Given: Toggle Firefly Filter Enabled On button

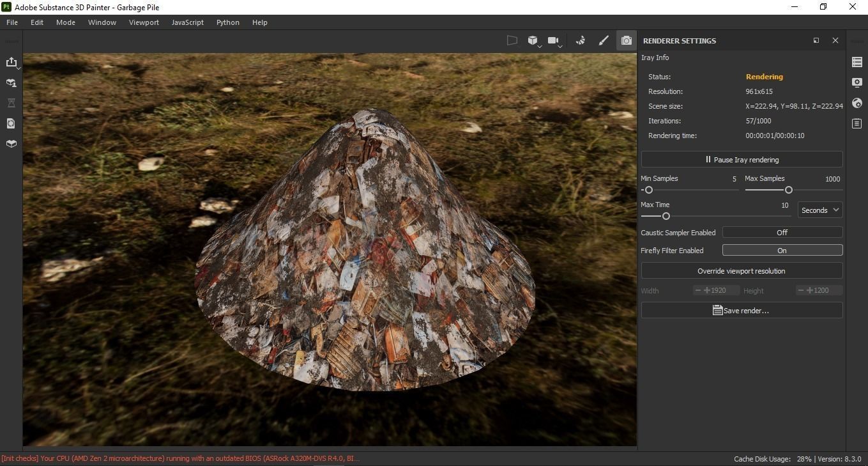Looking at the screenshot, I should coord(782,251).
